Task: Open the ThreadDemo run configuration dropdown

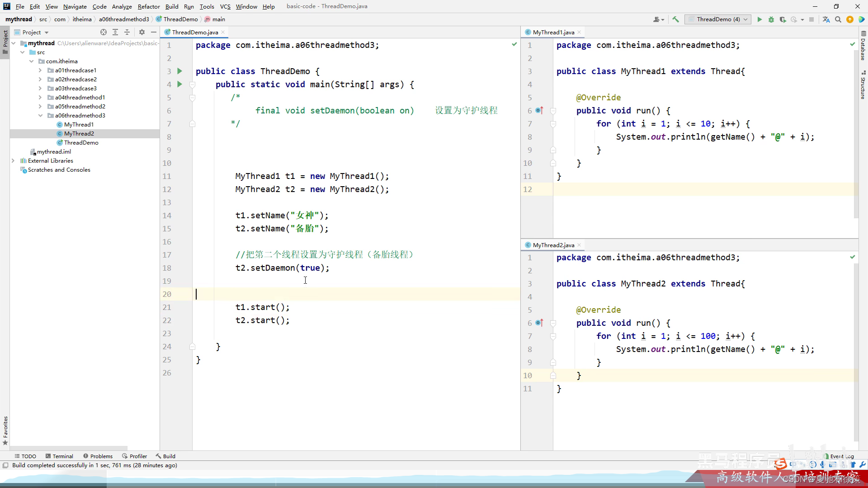Action: click(x=717, y=19)
